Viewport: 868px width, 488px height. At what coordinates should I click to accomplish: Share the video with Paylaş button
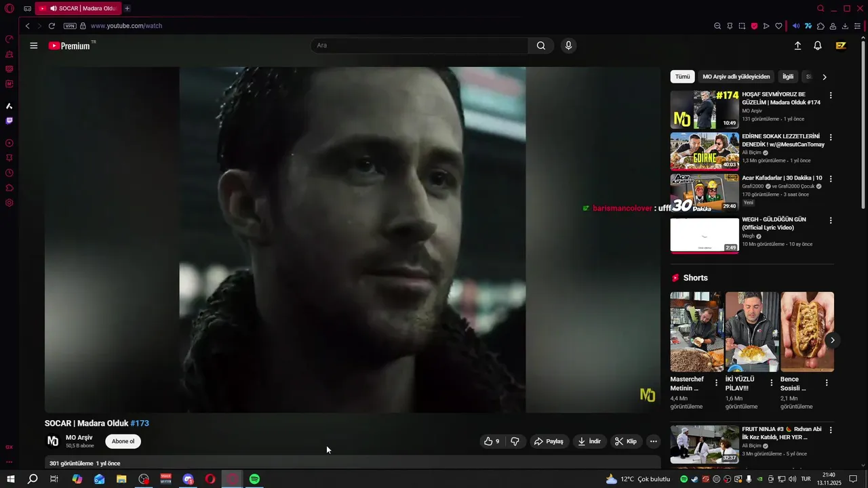click(549, 441)
